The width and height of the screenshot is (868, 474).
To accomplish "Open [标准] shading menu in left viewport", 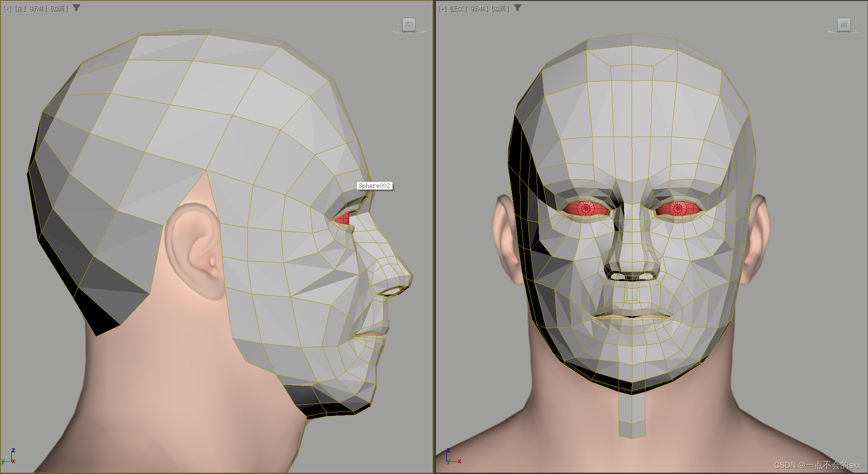I will click(38, 8).
